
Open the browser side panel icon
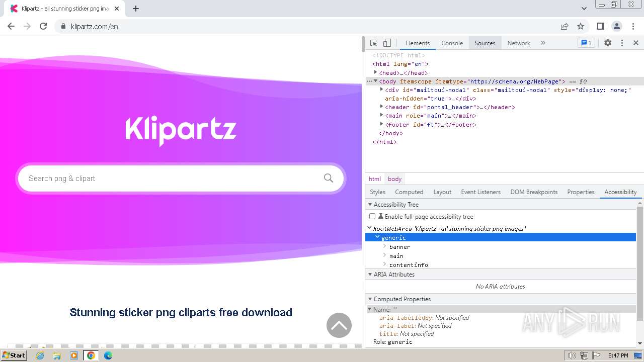click(x=600, y=26)
